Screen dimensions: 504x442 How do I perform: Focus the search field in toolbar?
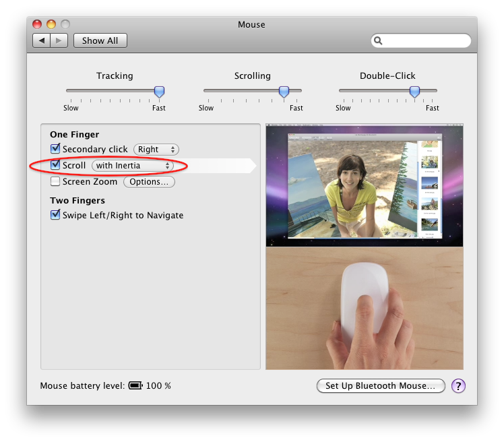[x=421, y=40]
